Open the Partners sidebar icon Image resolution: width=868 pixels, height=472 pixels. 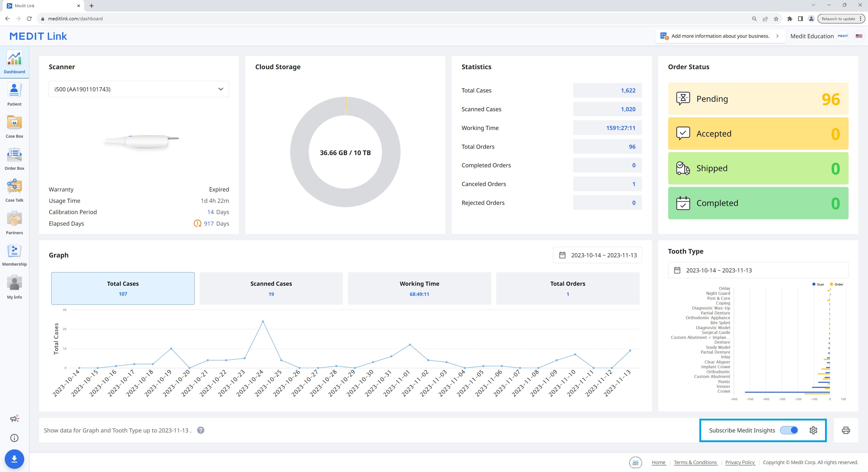pyautogui.click(x=14, y=222)
